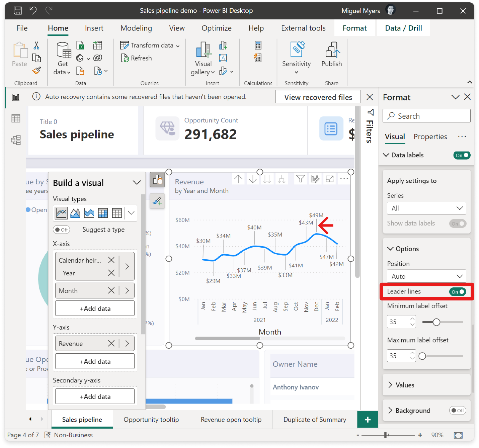Click Quick measure lightning icon
479x448 pixels.
(258, 58)
